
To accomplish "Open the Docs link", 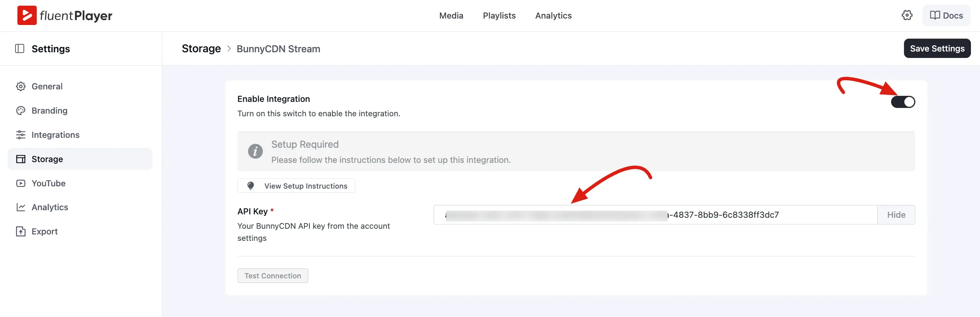I will point(946,15).
